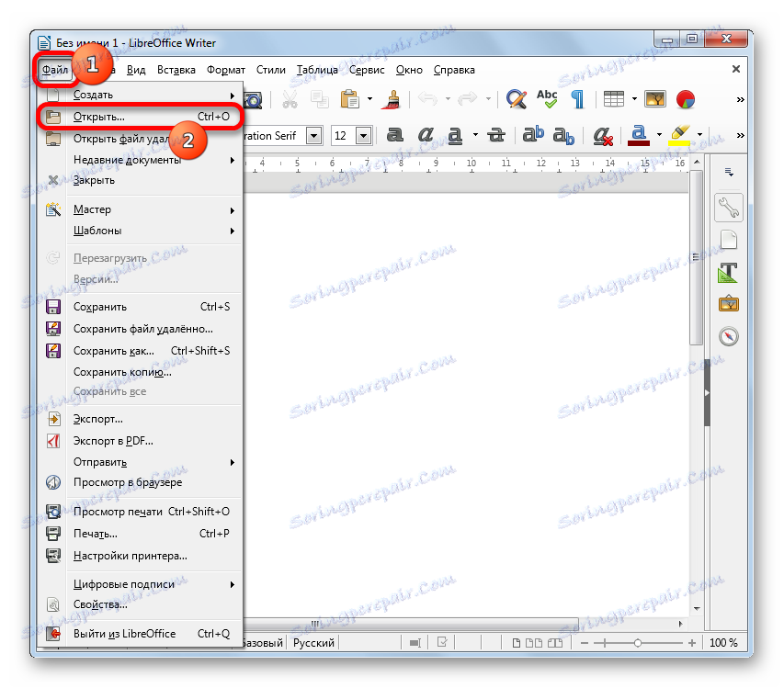Choose Экспорт в PDF... menu entry
The height and width of the screenshot is (688, 784).
(139, 441)
